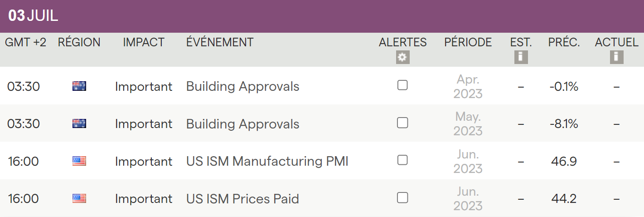Click the GMT +2 timezone header
Image resolution: width=644 pixels, height=217 pixels.
click(26, 43)
